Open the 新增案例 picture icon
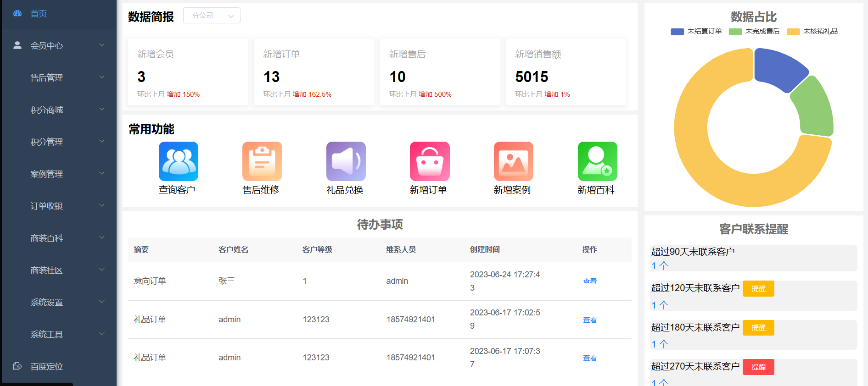The width and height of the screenshot is (868, 386). coord(514,161)
